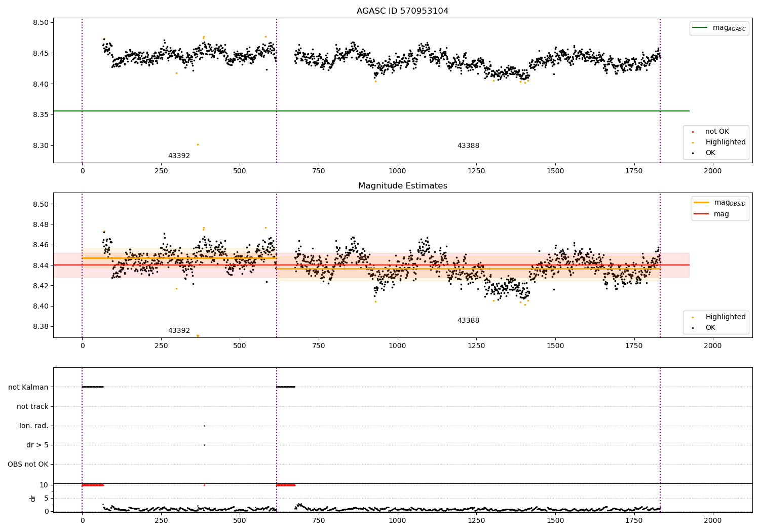This screenshot has width=760, height=532.
Task: Click the 'not track' row label
Action: point(32,406)
